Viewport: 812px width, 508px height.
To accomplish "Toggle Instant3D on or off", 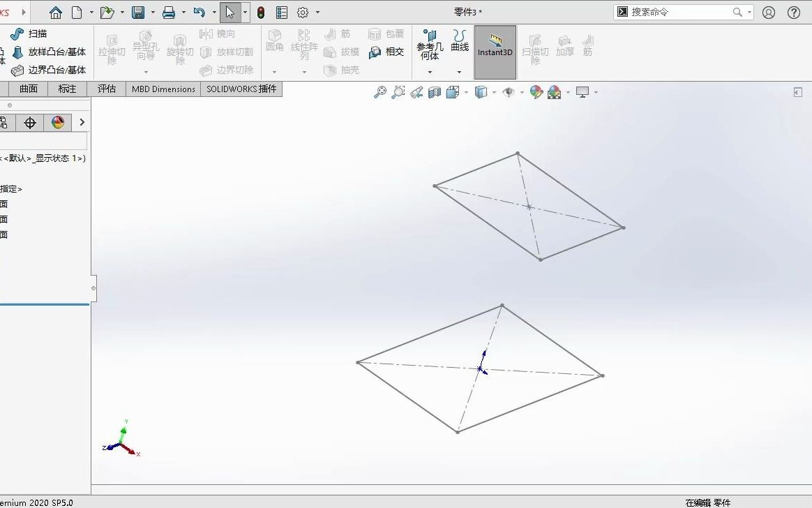I will tap(495, 51).
